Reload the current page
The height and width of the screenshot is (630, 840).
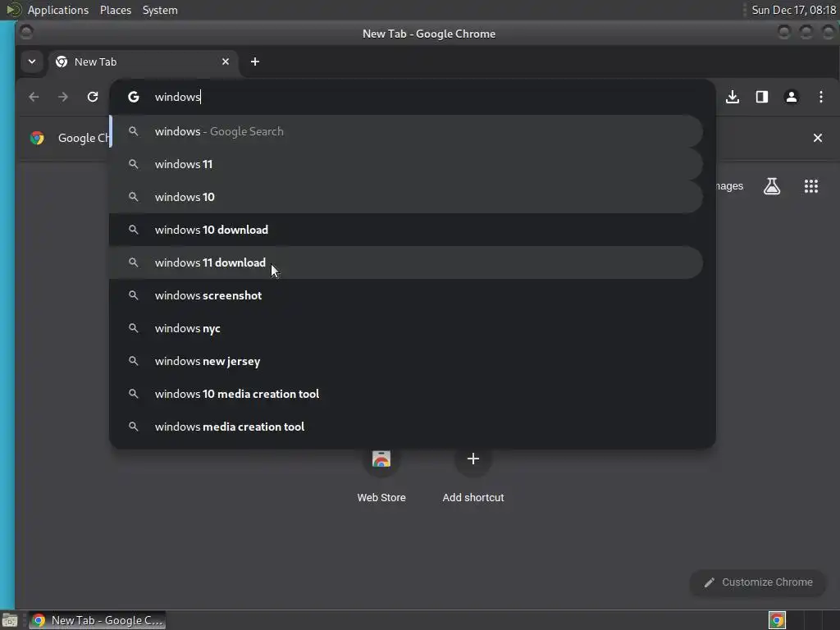[x=93, y=97]
